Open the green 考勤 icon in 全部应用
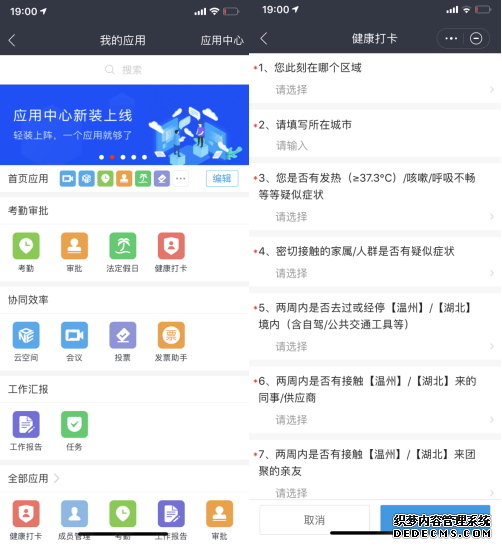This screenshot has height=548, width=502. [x=122, y=513]
